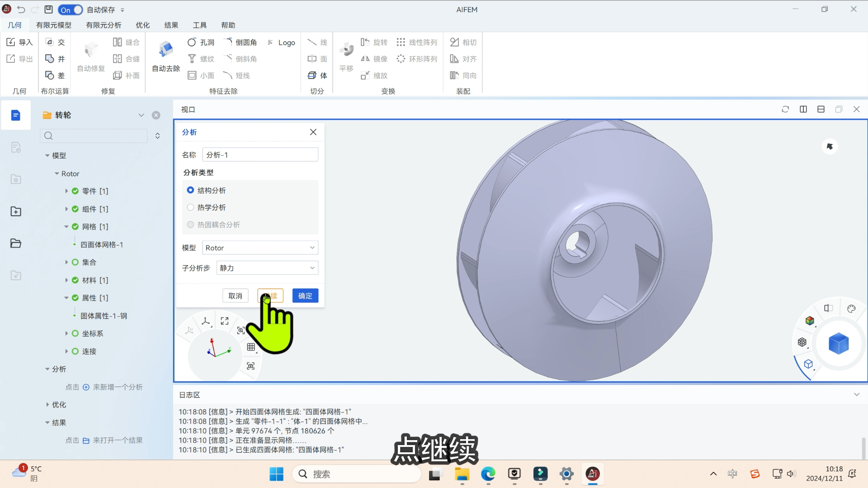The width and height of the screenshot is (868, 488).
Task: Click the viewport refresh icon
Action: click(x=785, y=109)
